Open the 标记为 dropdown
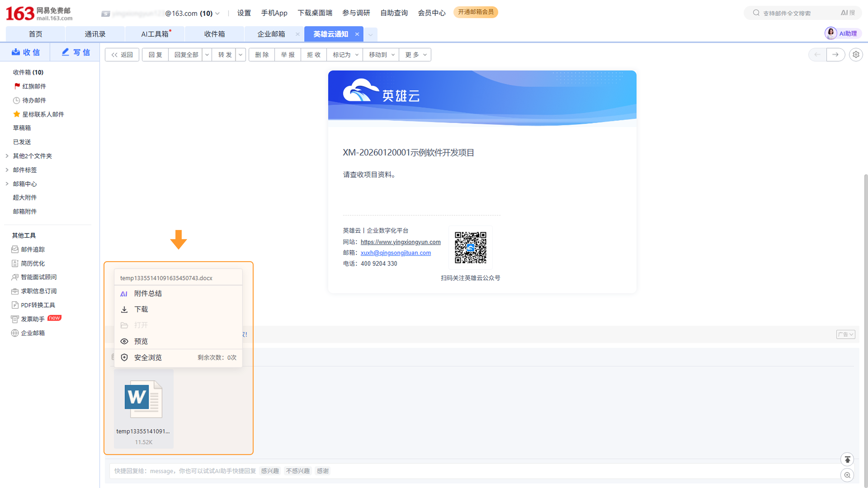This screenshot has height=488, width=868. coord(345,54)
